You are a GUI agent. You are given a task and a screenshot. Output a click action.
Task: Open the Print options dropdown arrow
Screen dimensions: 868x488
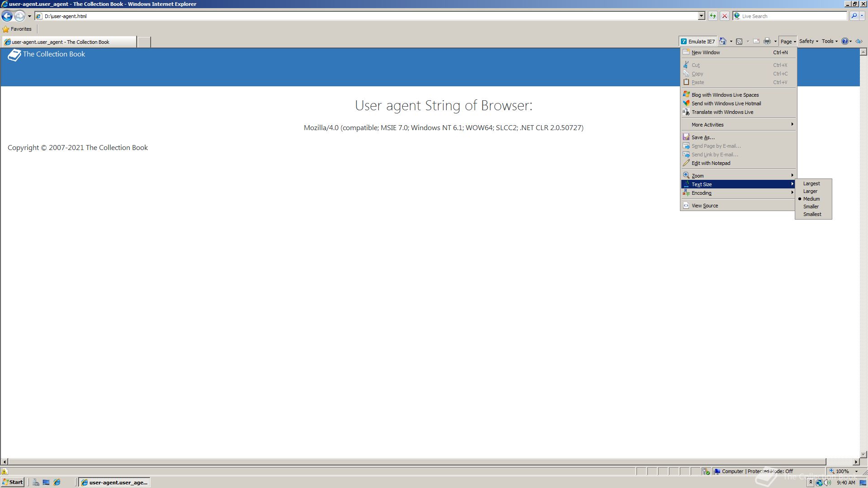click(775, 42)
